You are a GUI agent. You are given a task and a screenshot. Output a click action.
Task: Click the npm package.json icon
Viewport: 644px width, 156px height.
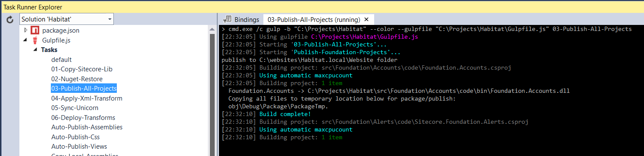click(x=35, y=30)
